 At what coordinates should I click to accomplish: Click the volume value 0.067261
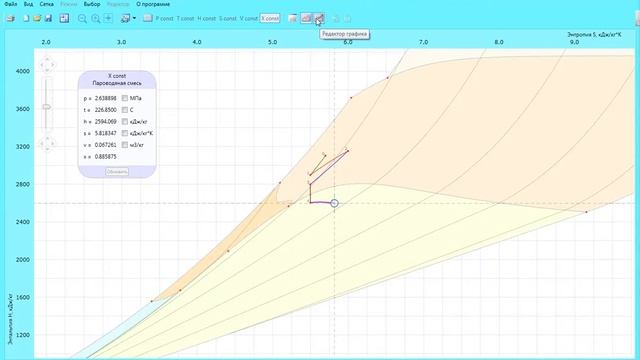click(105, 145)
